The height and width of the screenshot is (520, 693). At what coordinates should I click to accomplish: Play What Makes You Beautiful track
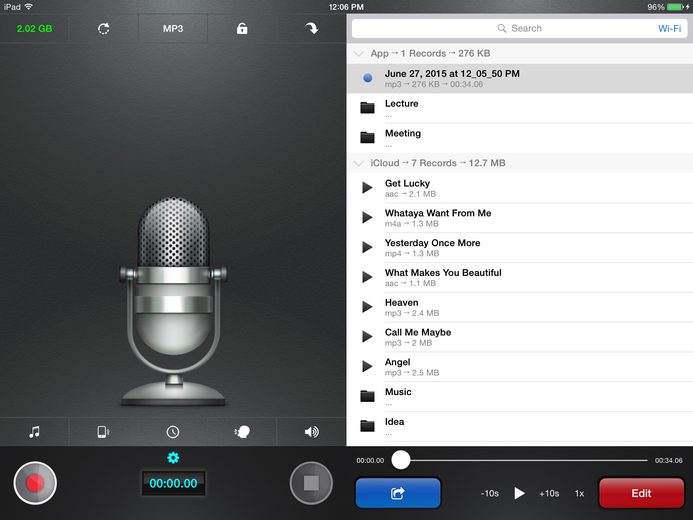click(x=367, y=277)
